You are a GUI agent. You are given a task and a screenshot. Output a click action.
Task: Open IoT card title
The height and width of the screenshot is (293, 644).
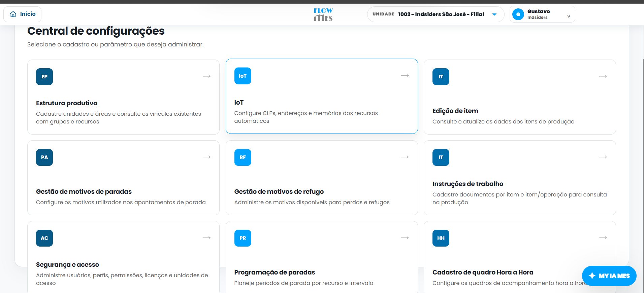[x=239, y=103]
